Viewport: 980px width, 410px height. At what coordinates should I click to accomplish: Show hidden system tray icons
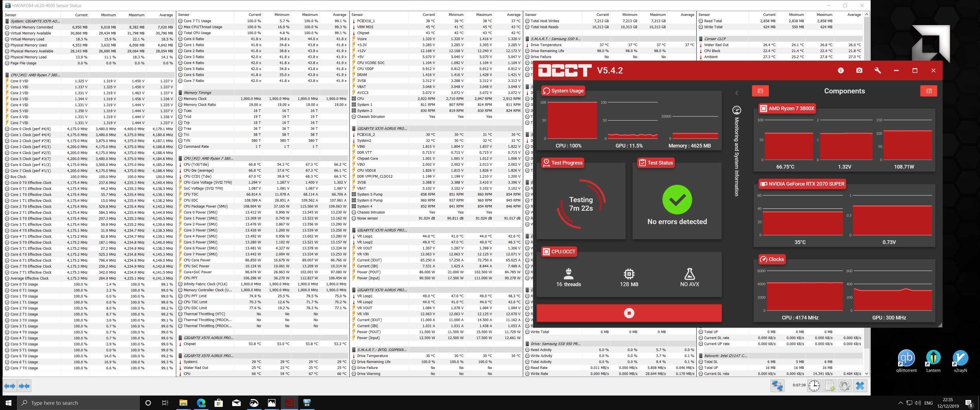click(900, 403)
